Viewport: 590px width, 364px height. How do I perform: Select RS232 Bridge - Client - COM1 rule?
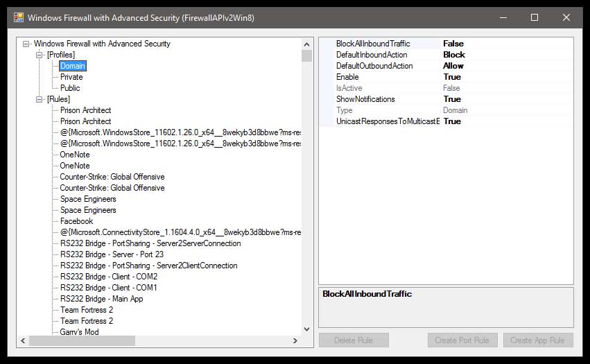(x=109, y=288)
